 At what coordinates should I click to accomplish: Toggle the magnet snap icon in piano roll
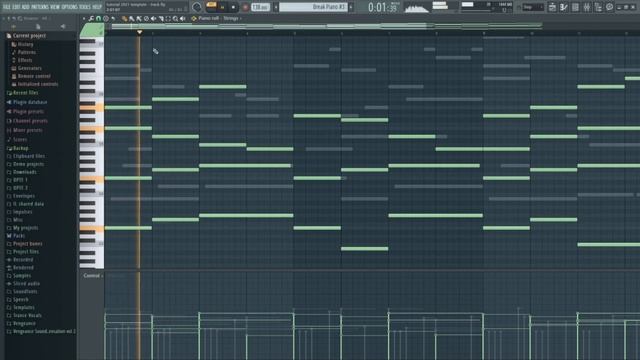98,18
